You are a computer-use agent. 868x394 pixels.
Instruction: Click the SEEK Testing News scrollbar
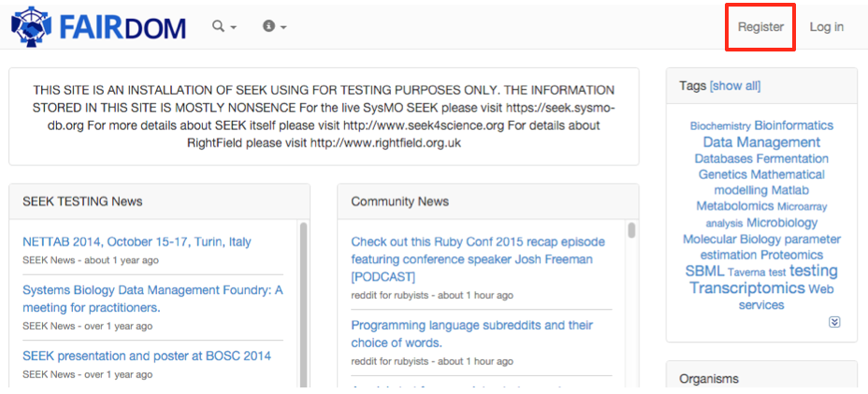(x=302, y=299)
